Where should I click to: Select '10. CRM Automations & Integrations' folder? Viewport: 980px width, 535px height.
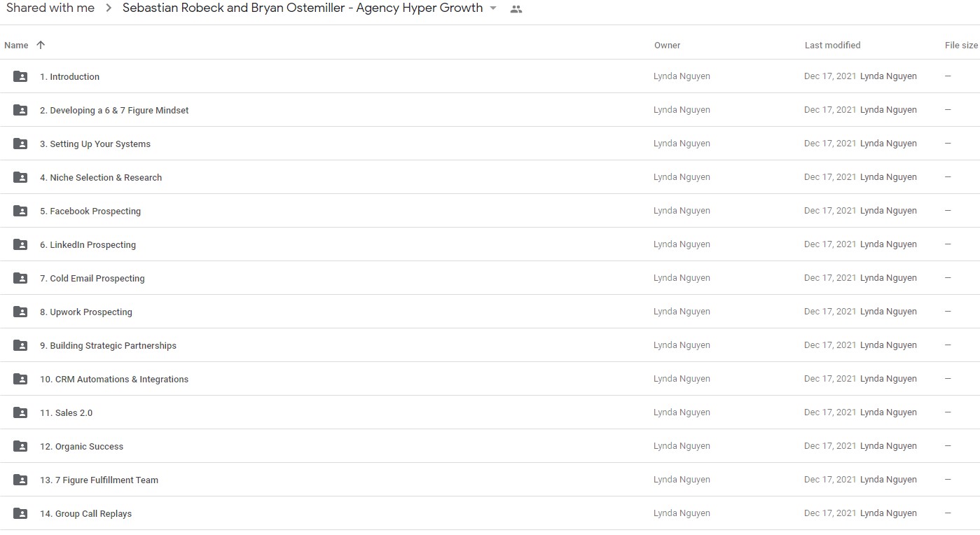coord(114,380)
